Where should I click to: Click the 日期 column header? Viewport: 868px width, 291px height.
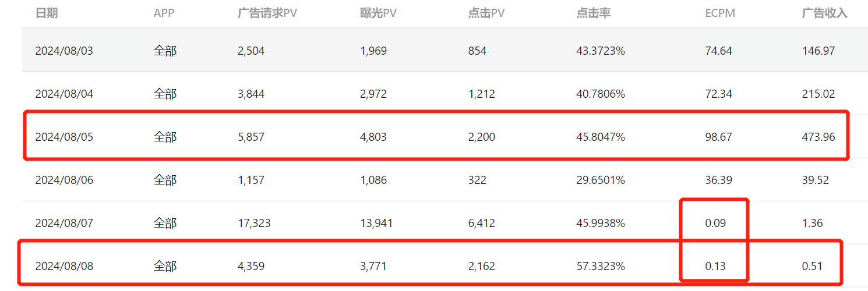tap(47, 13)
